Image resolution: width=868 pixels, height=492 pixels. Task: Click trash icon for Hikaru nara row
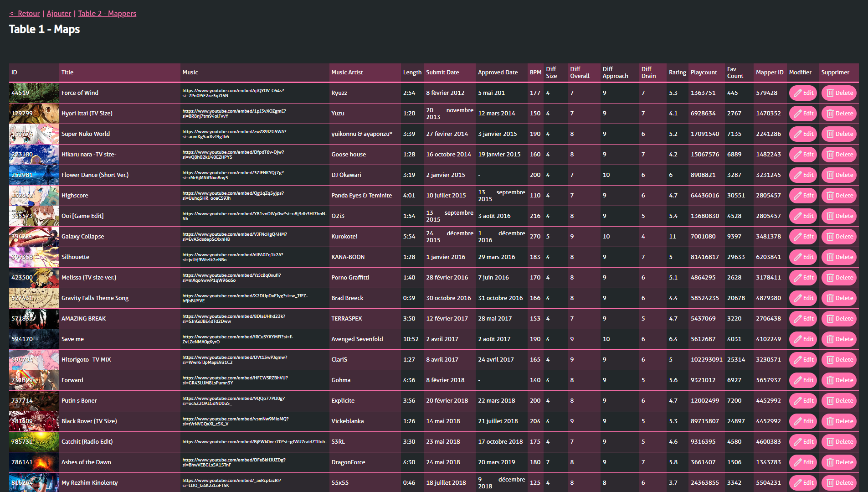pos(830,155)
